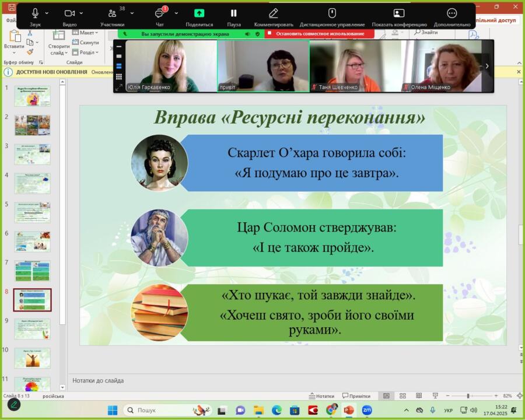Click Copy icon in Буфер обміну group
525x420 pixels.
click(30, 42)
